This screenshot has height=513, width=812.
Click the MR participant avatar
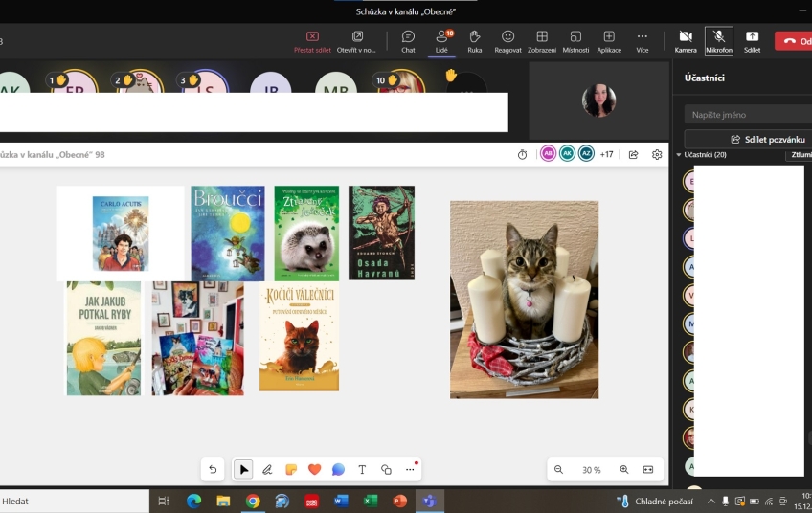(x=336, y=83)
